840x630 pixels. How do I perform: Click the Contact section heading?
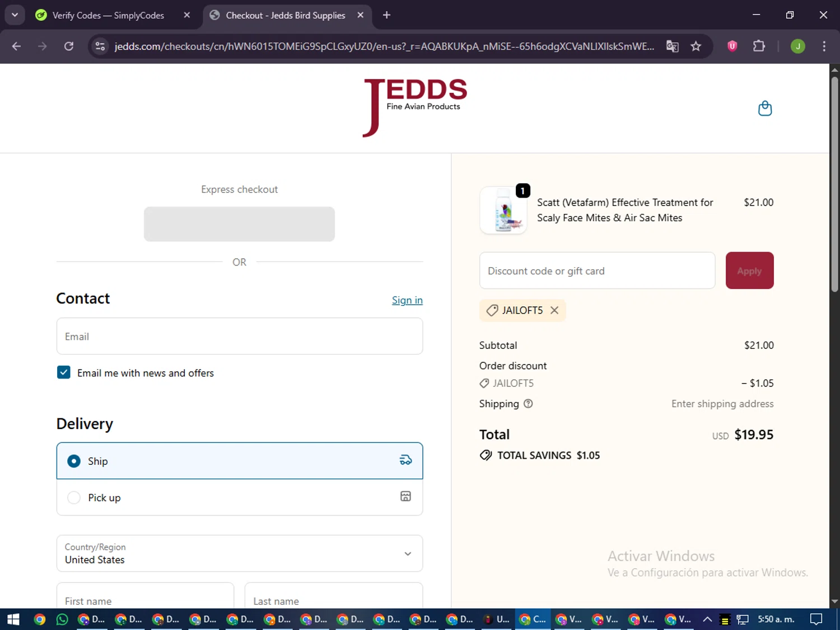pos(83,298)
